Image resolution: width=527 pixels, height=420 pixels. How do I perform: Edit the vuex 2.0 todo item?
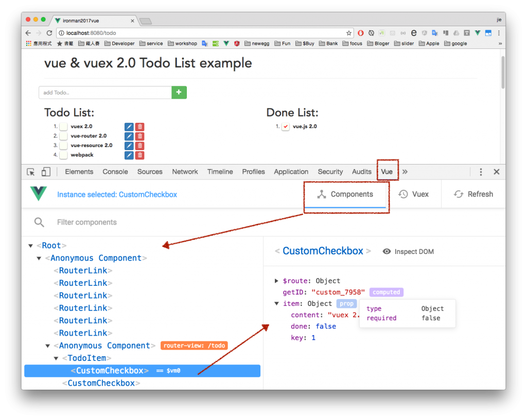(x=129, y=126)
